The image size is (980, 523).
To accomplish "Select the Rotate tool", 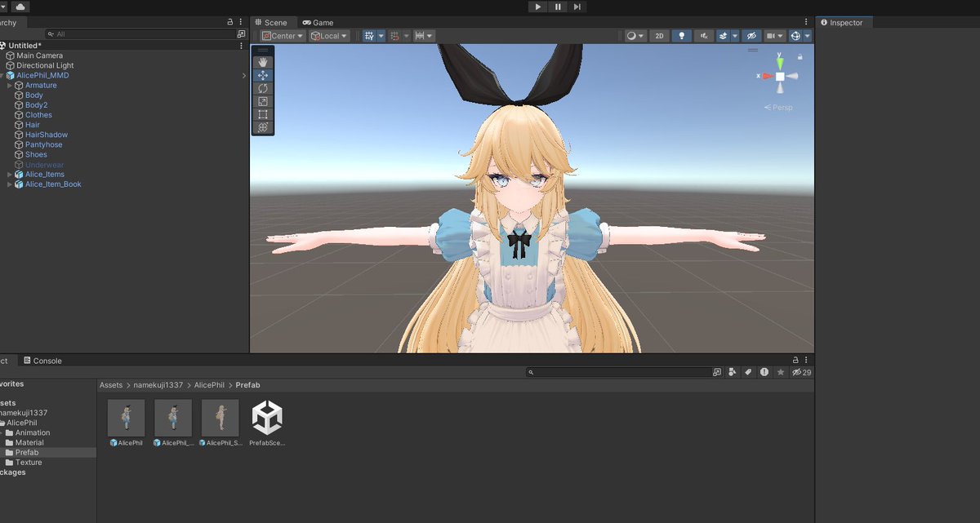I will (x=263, y=88).
